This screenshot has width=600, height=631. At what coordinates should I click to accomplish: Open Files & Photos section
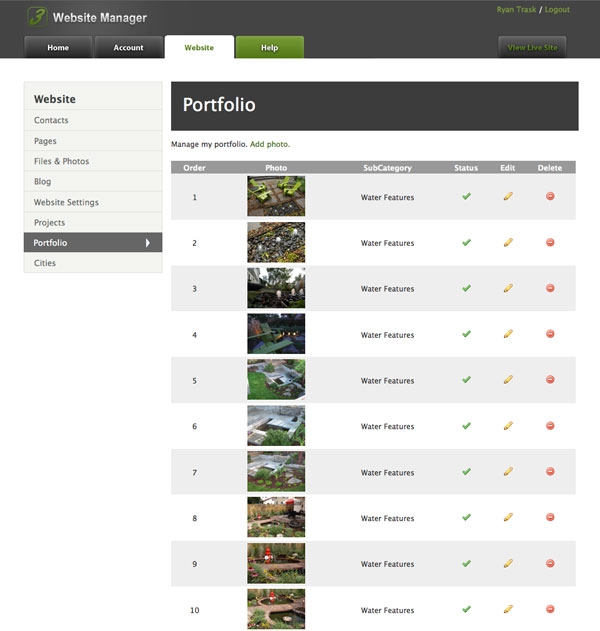pyautogui.click(x=93, y=161)
